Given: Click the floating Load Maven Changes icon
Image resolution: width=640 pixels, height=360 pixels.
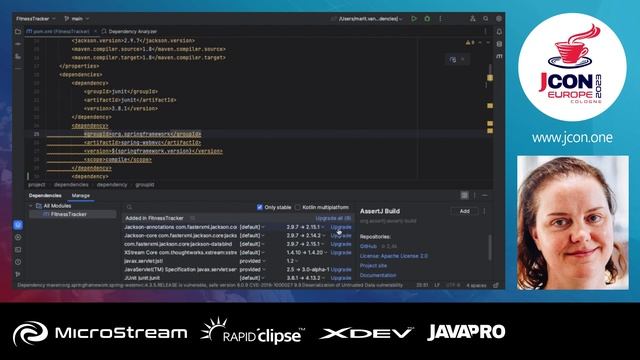Looking at the screenshot, I should click(x=453, y=60).
